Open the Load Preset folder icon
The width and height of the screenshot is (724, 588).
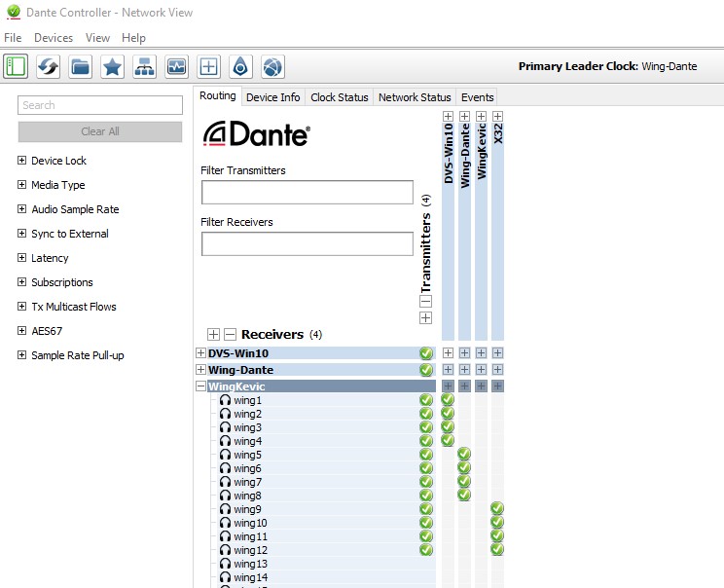tap(81, 66)
